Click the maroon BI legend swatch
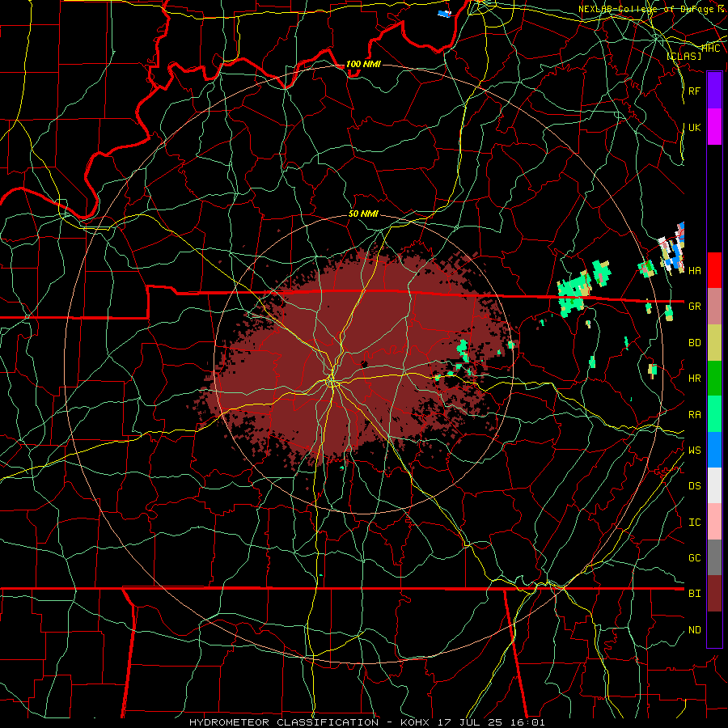The height and width of the screenshot is (728, 728). tap(714, 594)
